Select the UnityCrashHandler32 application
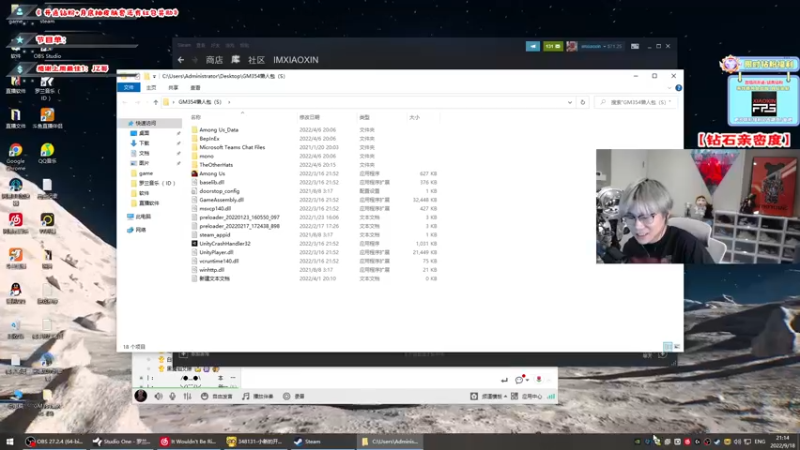 pyautogui.click(x=224, y=243)
